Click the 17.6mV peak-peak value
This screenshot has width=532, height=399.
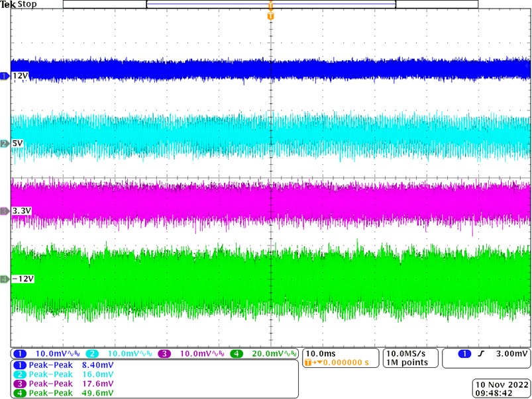click(97, 384)
